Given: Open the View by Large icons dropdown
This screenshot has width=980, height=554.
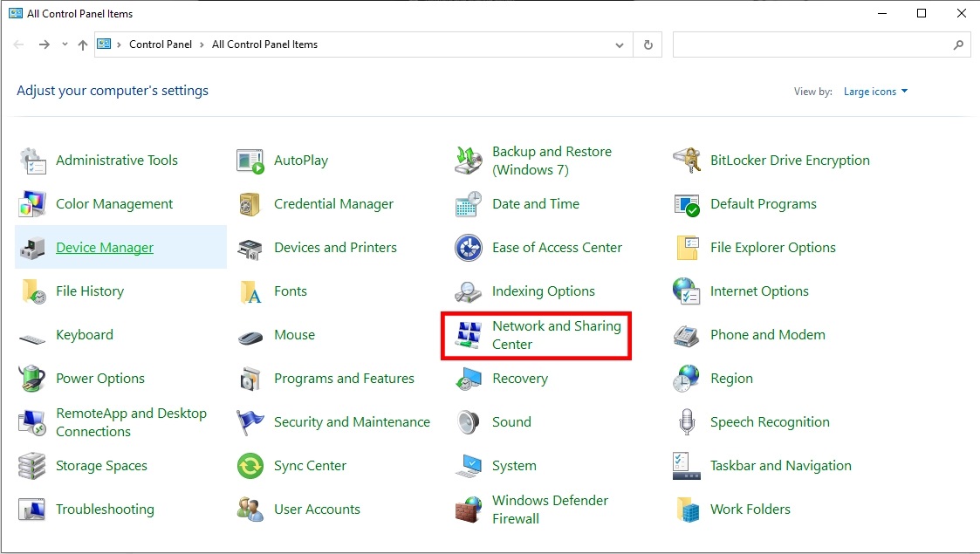Looking at the screenshot, I should (875, 92).
